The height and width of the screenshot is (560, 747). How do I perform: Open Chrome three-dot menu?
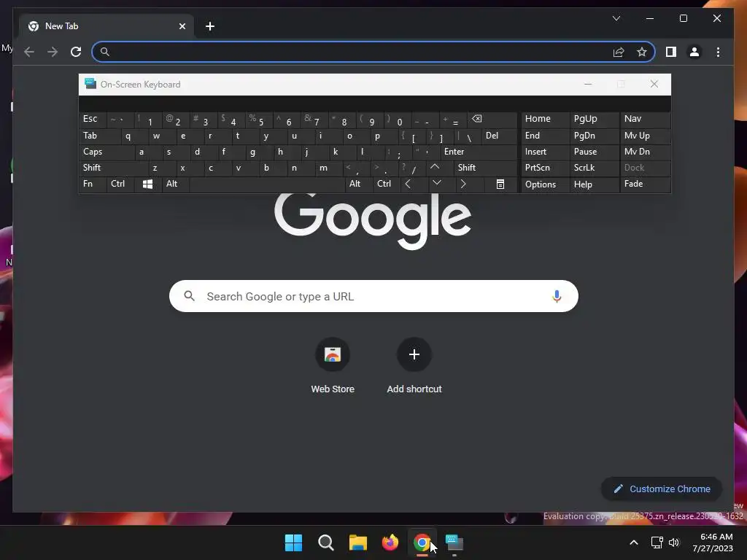pos(718,52)
